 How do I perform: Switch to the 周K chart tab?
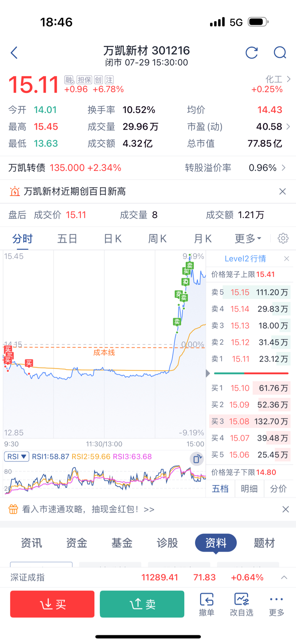[x=157, y=238]
